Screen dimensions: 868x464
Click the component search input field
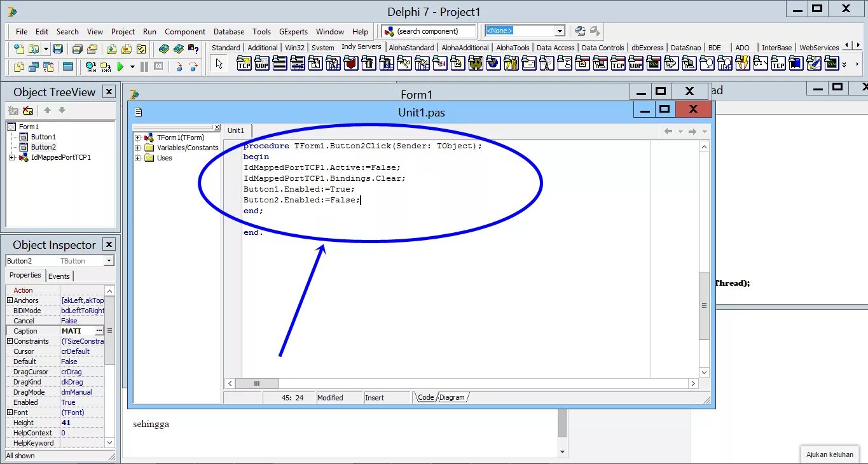[429, 31]
